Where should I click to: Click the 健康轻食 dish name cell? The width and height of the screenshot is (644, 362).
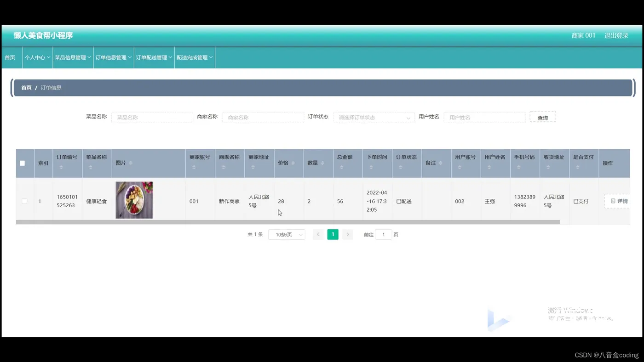(x=97, y=201)
